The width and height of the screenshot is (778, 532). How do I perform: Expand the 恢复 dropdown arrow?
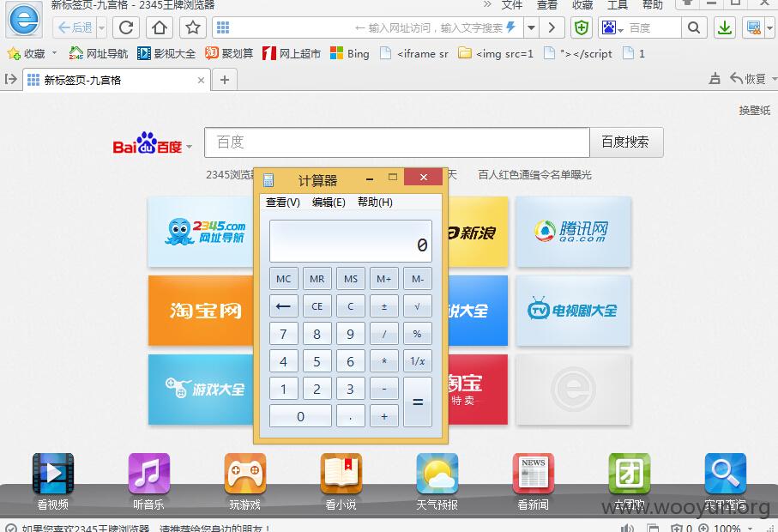774,79
